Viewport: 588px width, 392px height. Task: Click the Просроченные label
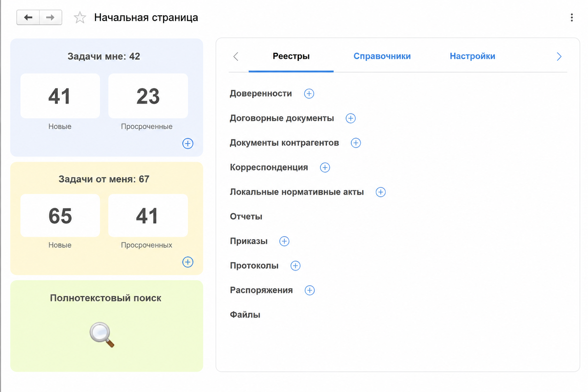[147, 126]
